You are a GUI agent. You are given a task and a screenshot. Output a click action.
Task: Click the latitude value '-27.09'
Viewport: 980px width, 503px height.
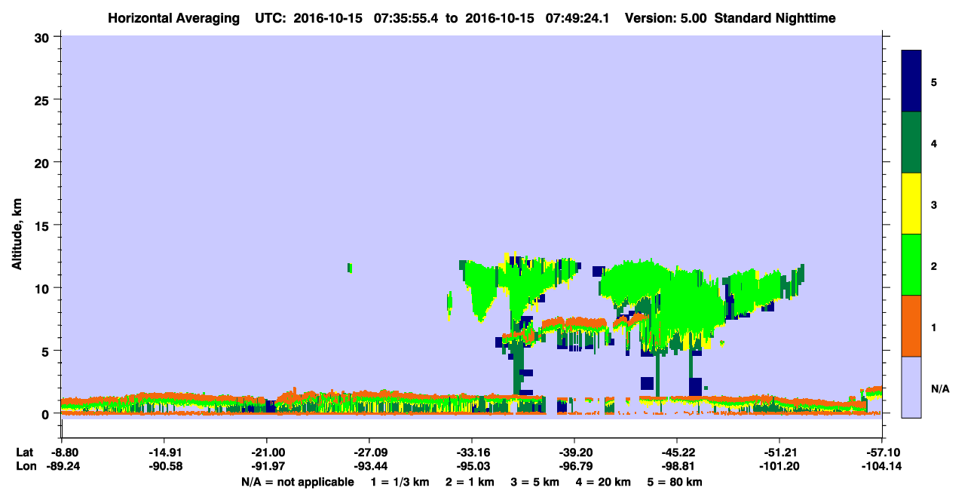click(x=369, y=452)
